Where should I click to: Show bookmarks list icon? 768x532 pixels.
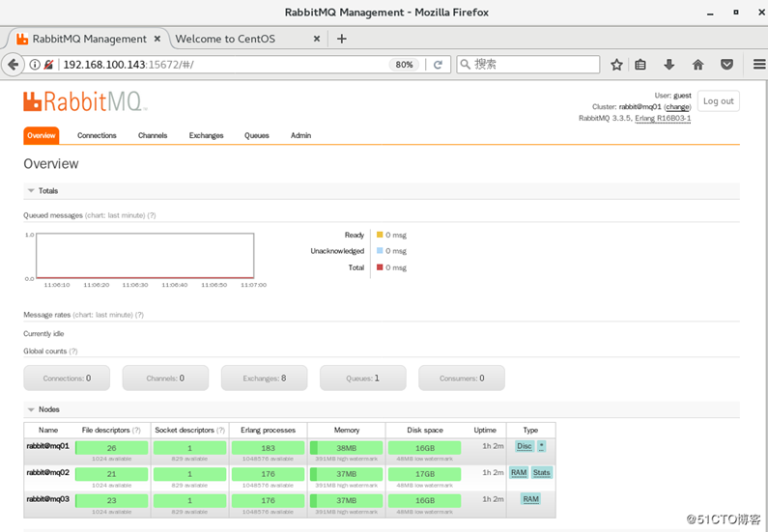pos(640,64)
